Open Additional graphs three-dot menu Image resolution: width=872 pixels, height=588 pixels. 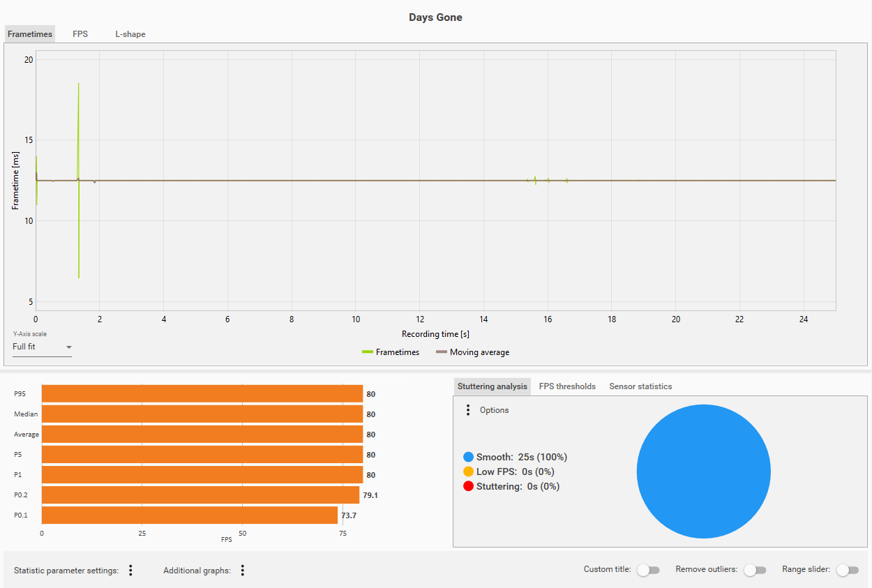243,571
